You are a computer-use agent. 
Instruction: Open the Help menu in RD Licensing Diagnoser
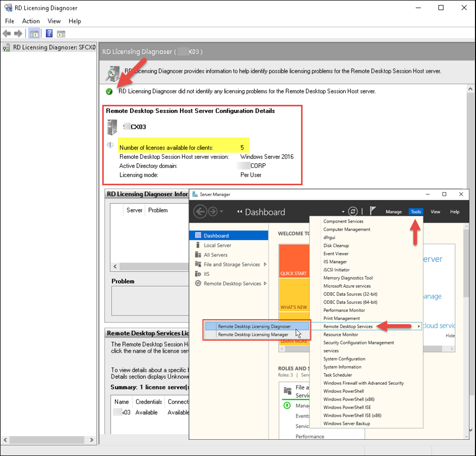[x=75, y=21]
